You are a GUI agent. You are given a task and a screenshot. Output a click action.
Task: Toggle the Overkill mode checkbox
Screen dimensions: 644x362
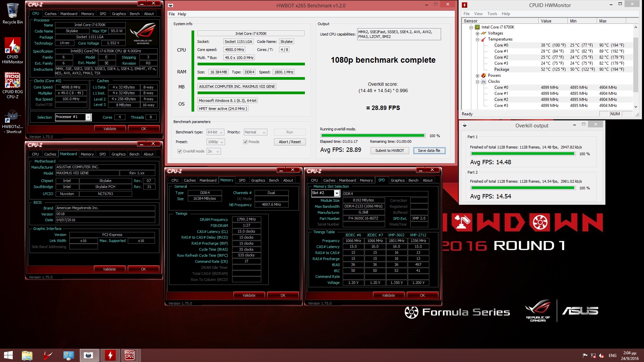tap(179, 151)
